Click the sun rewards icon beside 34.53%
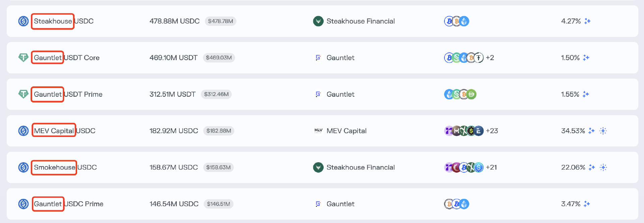Screen dimensions: 644x223 pos(603,131)
